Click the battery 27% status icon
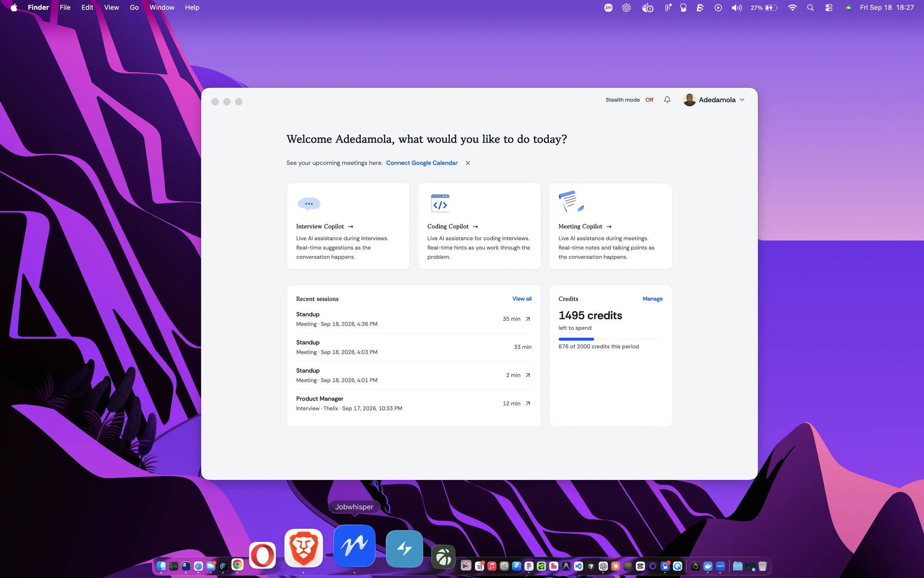 click(x=764, y=7)
